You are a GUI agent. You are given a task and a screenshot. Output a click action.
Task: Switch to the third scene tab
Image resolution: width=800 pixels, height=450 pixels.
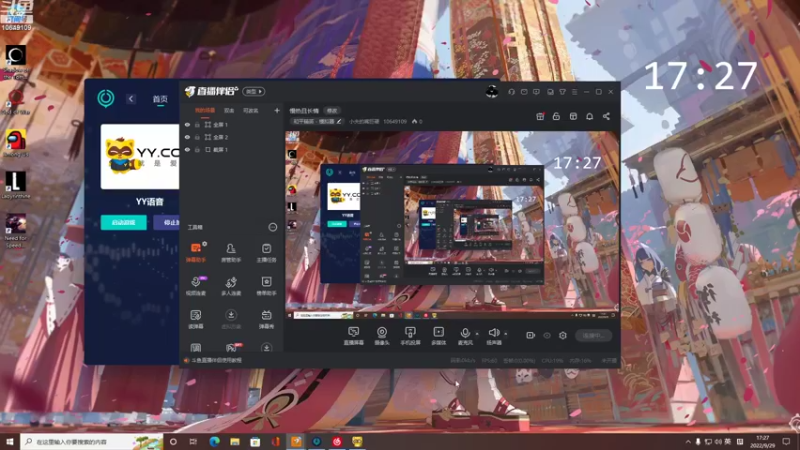tap(251, 110)
